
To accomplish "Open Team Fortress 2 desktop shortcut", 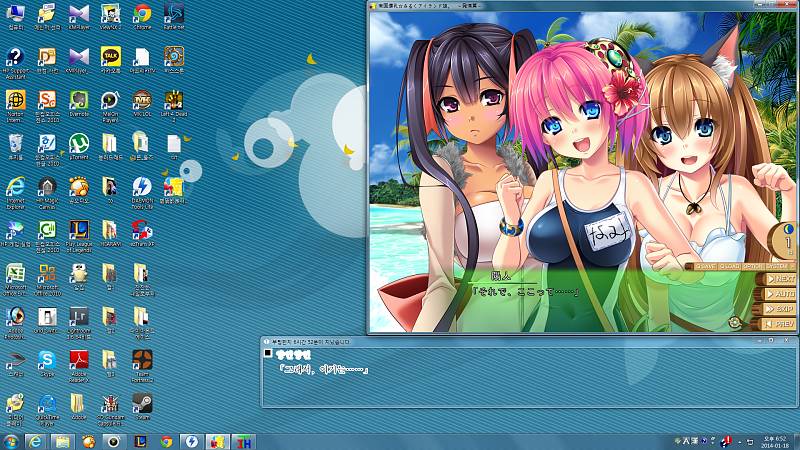I will click(142, 359).
